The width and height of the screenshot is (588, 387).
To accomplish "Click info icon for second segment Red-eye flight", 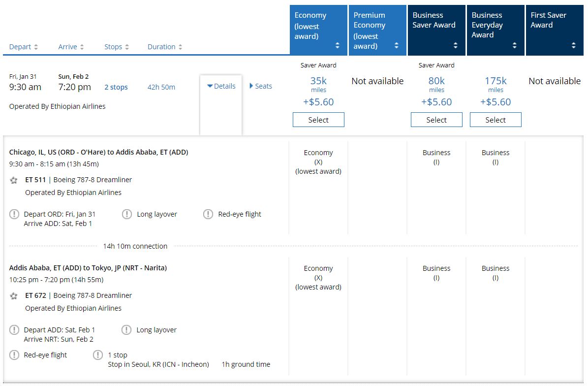I will (14, 355).
